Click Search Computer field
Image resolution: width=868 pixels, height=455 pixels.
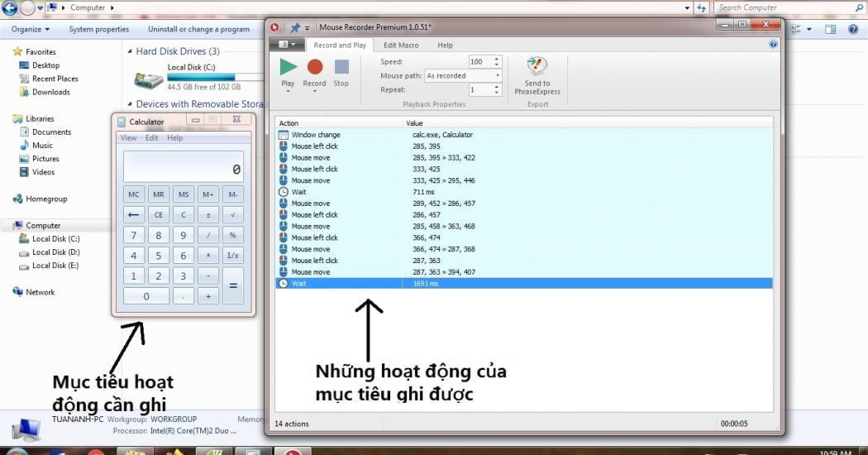point(789,7)
